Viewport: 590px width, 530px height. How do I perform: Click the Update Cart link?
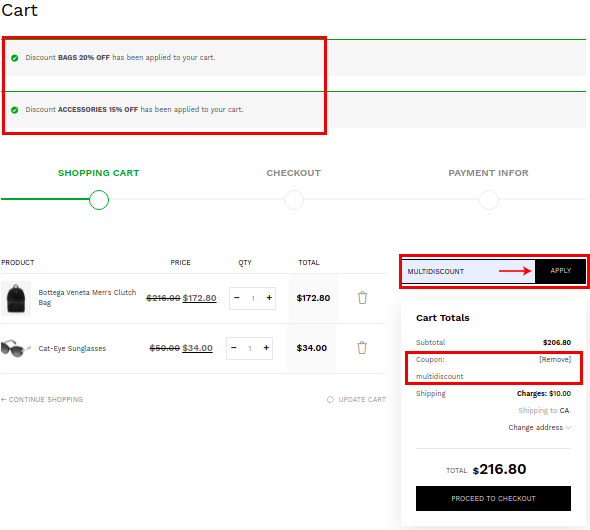[362, 399]
